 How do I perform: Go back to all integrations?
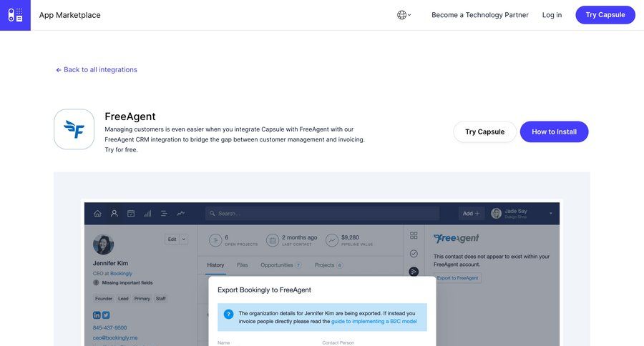[97, 70]
